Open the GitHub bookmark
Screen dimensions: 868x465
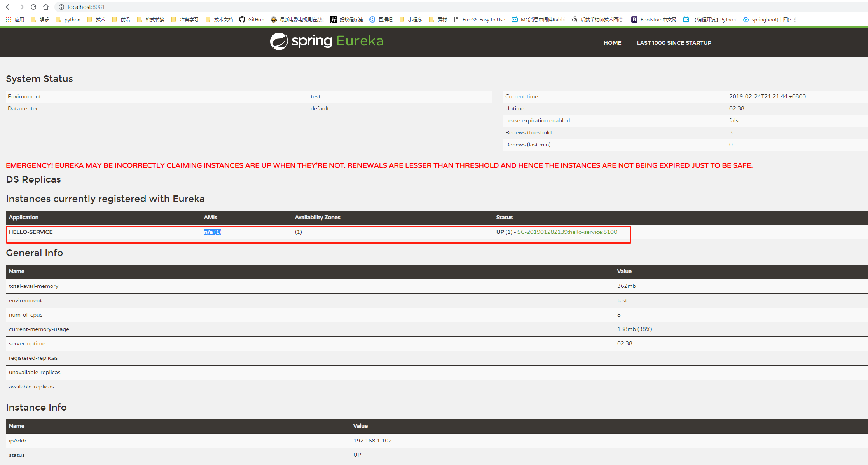251,19
